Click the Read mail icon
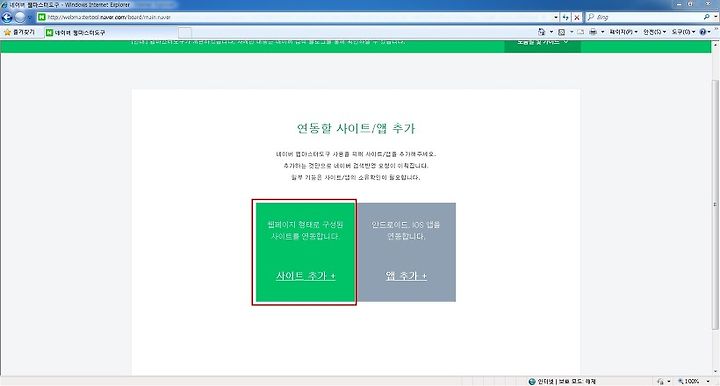This screenshot has width=720, height=386. (580, 32)
